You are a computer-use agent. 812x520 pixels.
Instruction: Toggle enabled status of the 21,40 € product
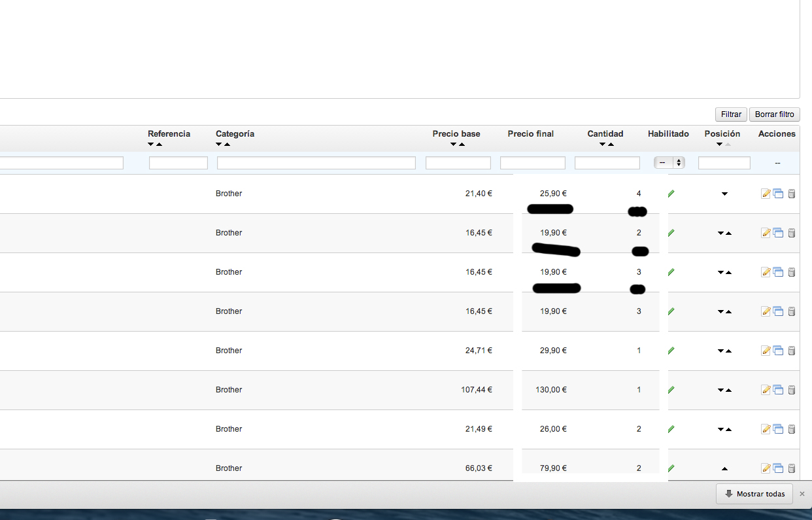(x=671, y=194)
